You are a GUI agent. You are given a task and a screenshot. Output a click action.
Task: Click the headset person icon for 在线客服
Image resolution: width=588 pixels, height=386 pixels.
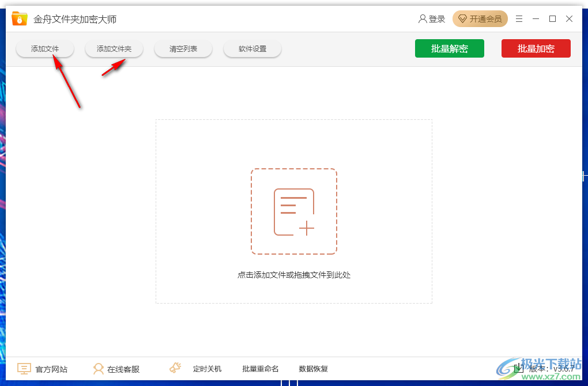(99, 369)
